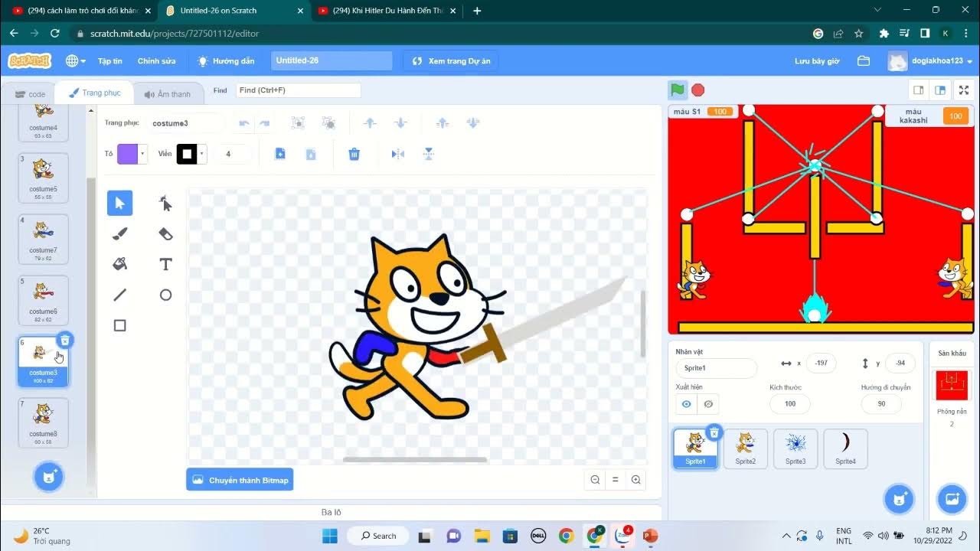Select the Rectangle tool
This screenshot has height=551, width=980.
(x=119, y=325)
